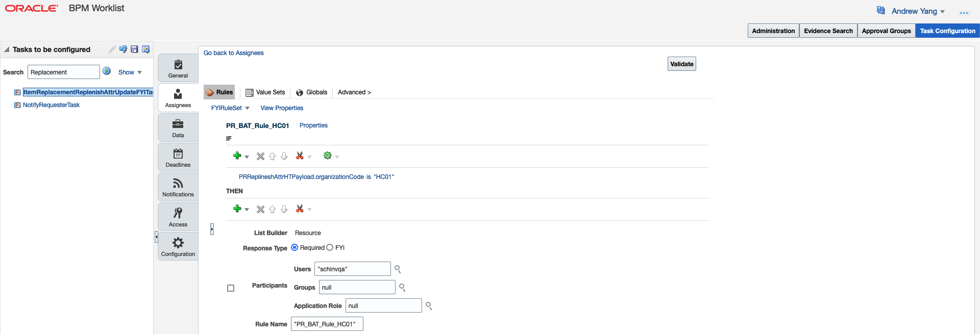Viewport: 980px width, 334px height.
Task: Switch to the Value Sets tab
Action: [265, 92]
